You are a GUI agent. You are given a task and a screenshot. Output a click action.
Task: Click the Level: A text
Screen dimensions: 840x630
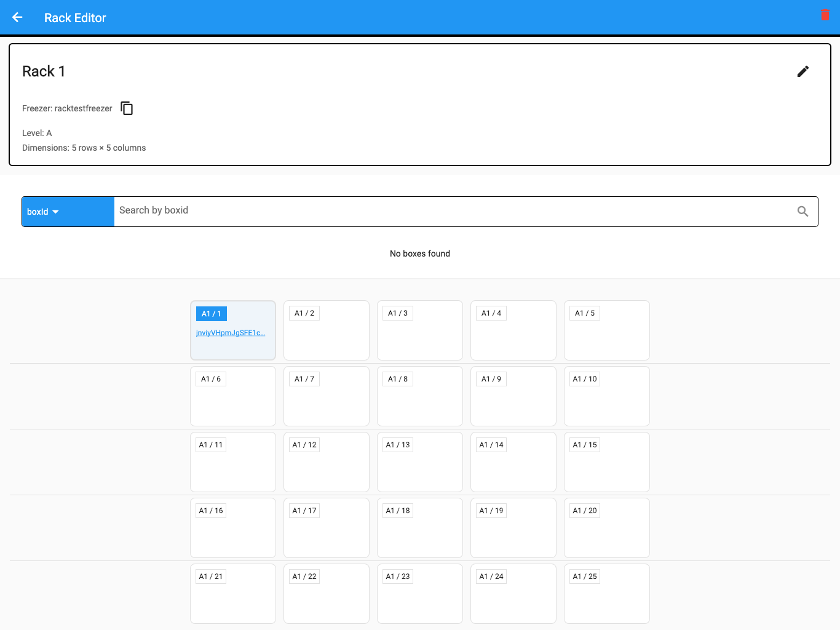(x=37, y=133)
